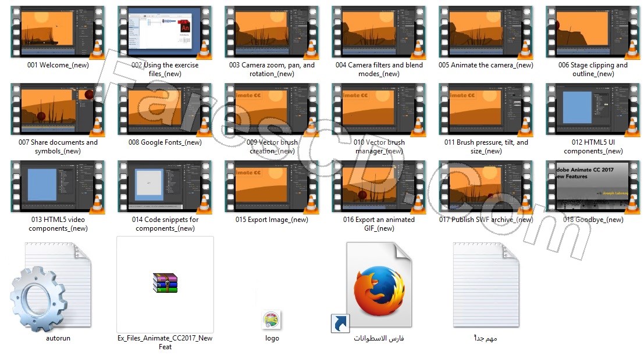Image resolution: width=644 pixels, height=362 pixels.
Task: Click the 018 Goodbye_(new) file name
Action: pyautogui.click(x=593, y=220)
